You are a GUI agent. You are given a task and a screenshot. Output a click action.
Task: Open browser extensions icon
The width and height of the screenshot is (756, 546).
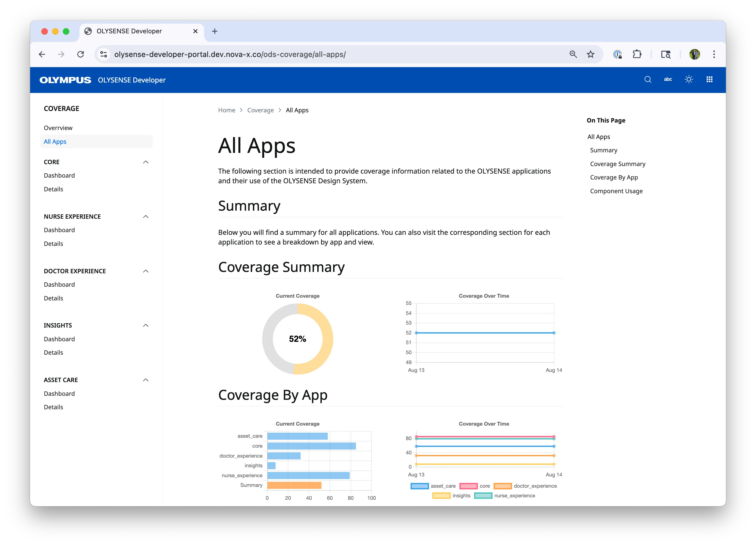pos(637,54)
